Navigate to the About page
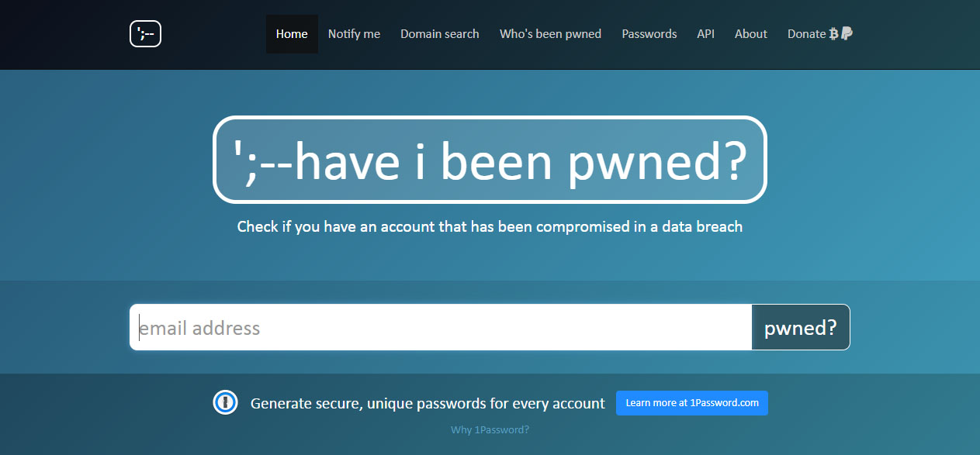This screenshot has width=980, height=455. tap(751, 34)
